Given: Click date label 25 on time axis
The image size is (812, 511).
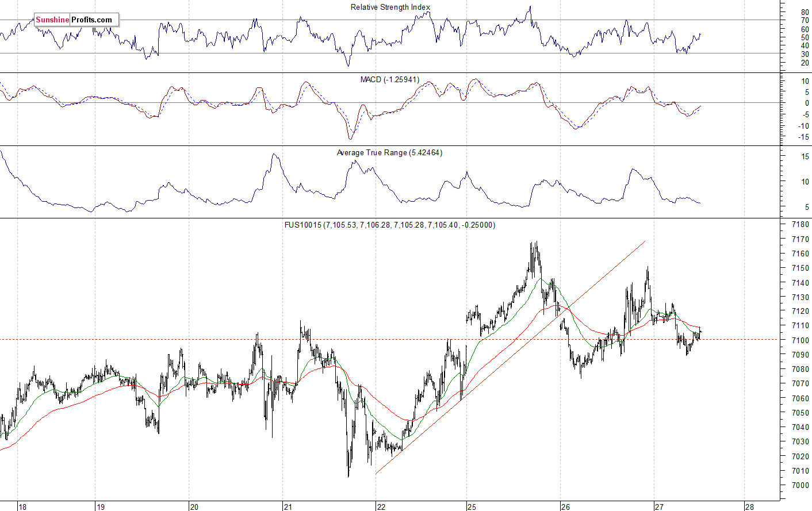Looking at the screenshot, I should (x=472, y=507).
